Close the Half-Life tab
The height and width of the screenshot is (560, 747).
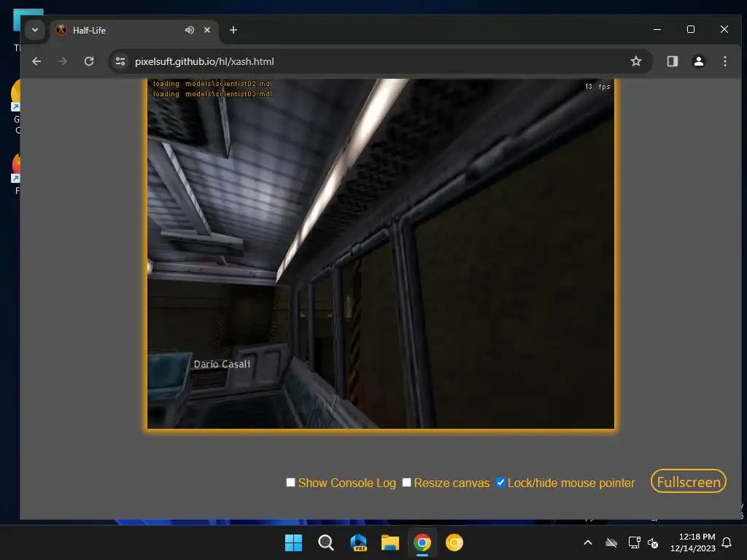[207, 30]
